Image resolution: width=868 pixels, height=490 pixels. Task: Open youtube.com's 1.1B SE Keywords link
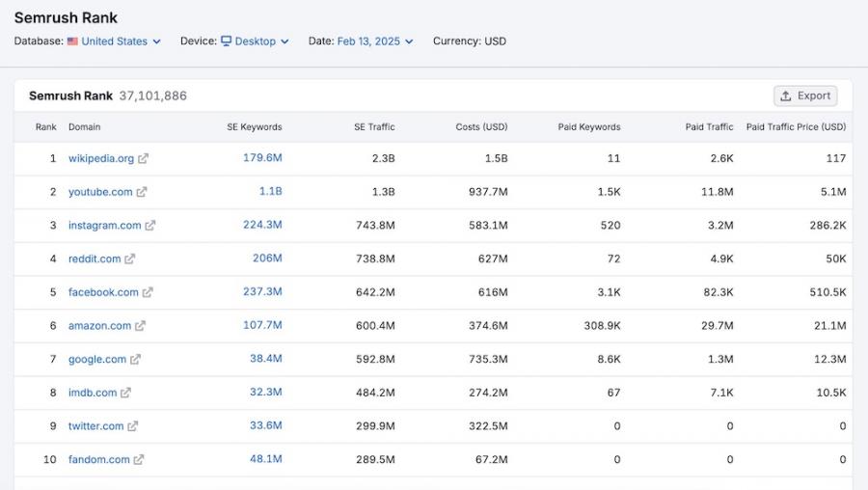[x=271, y=191]
